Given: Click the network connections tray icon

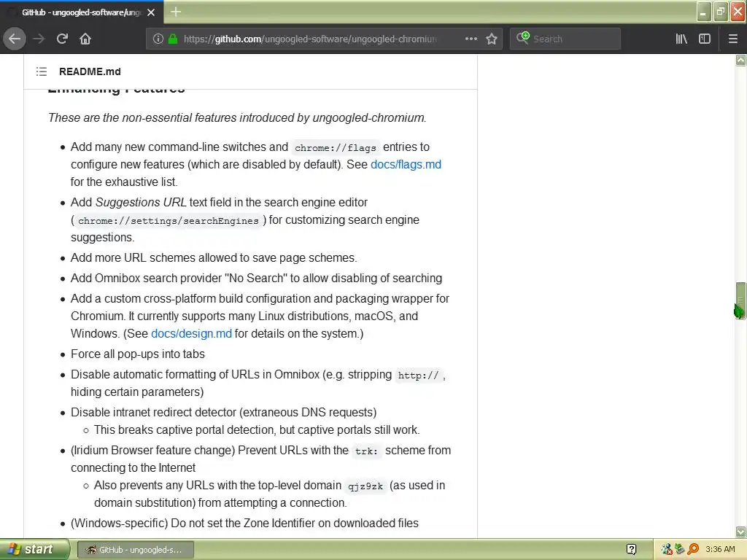Looking at the screenshot, I should coord(667,549).
